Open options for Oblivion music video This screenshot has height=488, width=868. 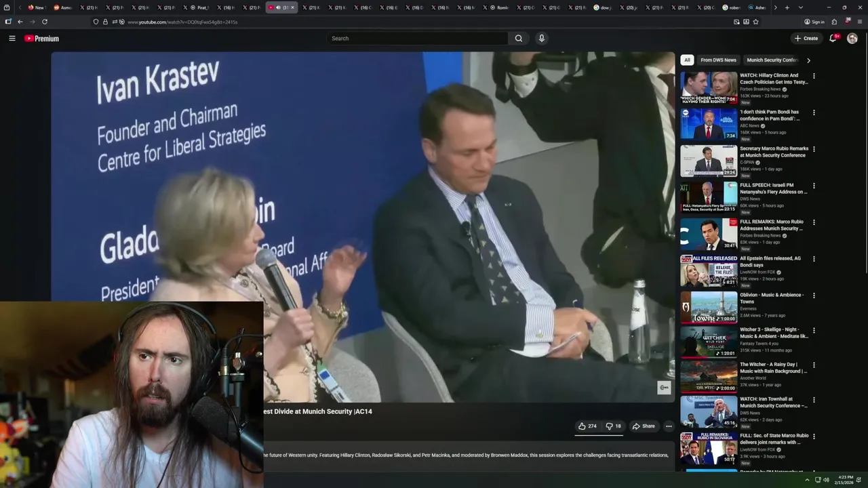[814, 296]
